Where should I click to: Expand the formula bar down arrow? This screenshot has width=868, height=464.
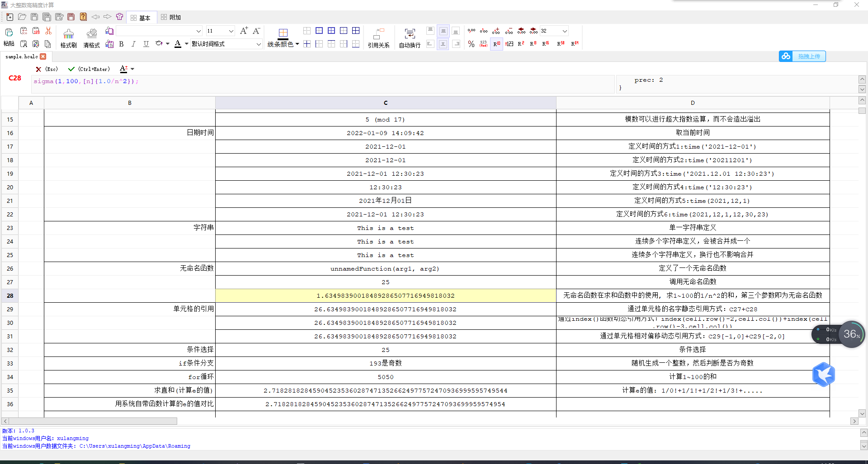862,89
